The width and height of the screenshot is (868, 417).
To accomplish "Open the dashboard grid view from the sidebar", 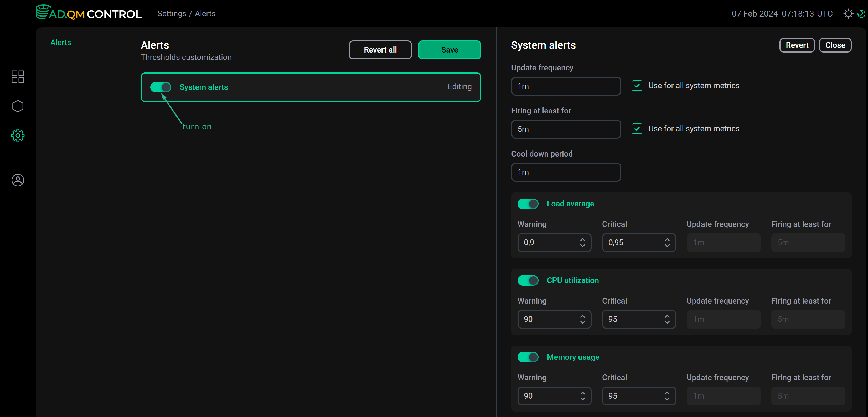I will tap(18, 77).
